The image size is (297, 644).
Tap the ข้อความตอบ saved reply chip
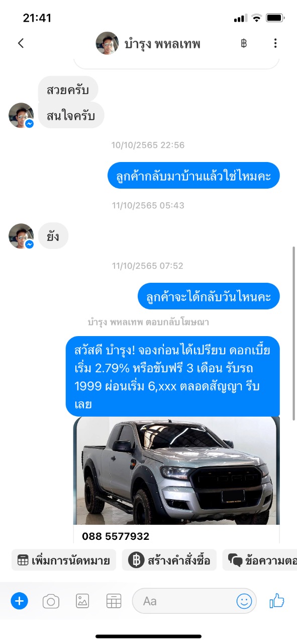[260, 560]
